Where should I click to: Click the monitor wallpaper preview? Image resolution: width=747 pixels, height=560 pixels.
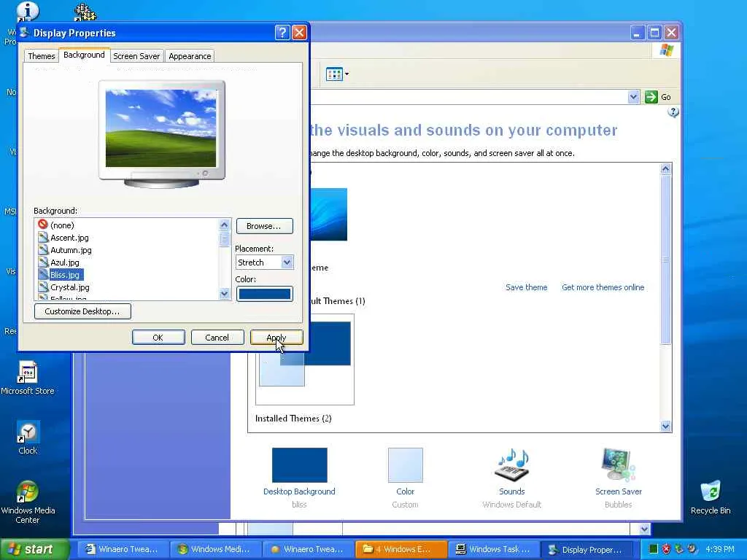(161, 128)
